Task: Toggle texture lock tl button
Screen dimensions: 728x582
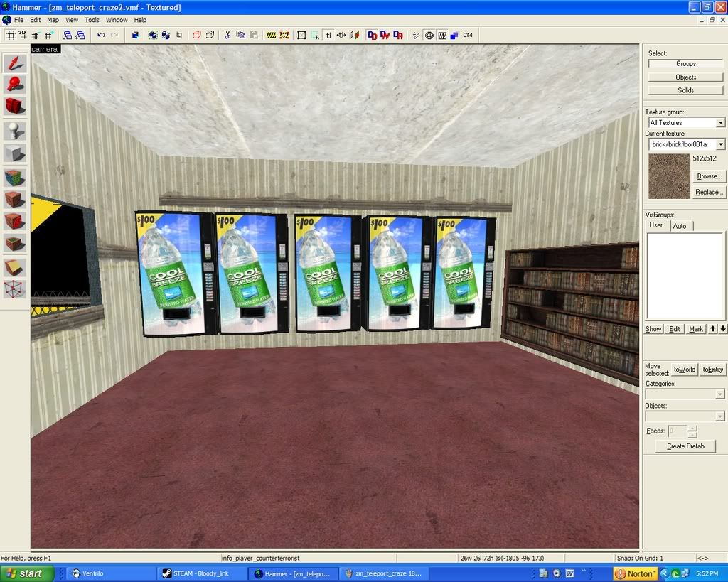Action: point(328,35)
